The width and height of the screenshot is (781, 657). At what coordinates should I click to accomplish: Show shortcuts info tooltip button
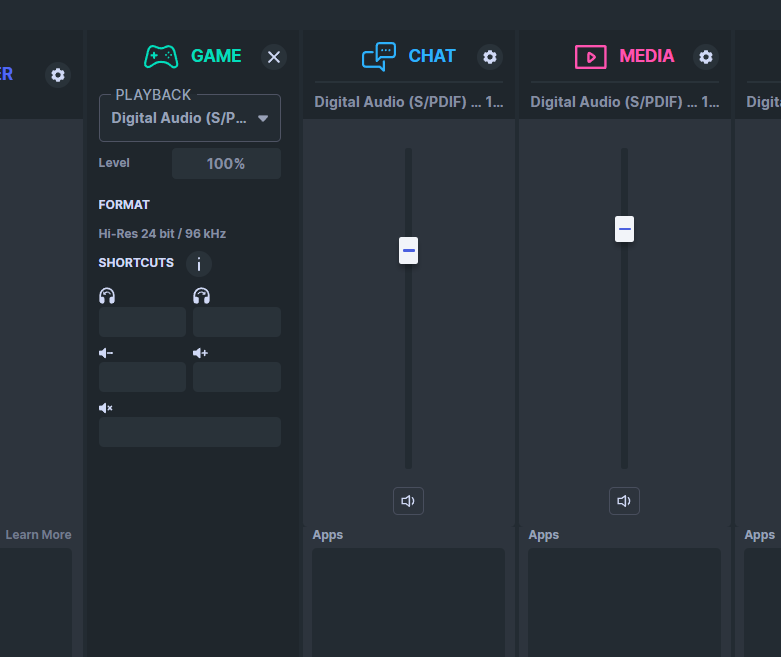tap(199, 263)
